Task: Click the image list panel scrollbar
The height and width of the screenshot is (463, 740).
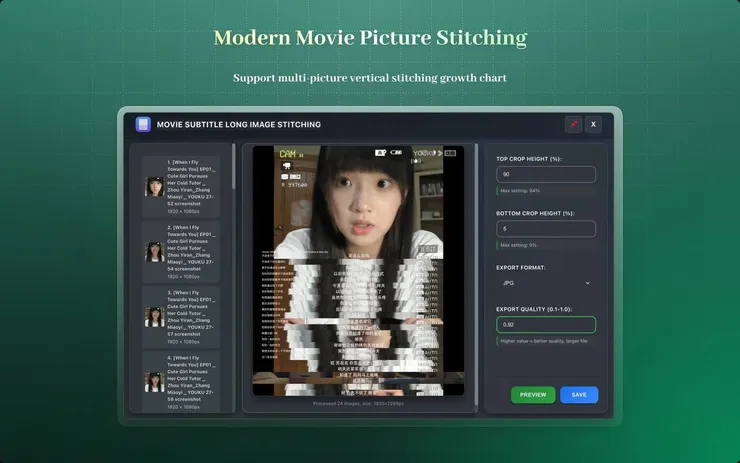Action: click(x=233, y=168)
